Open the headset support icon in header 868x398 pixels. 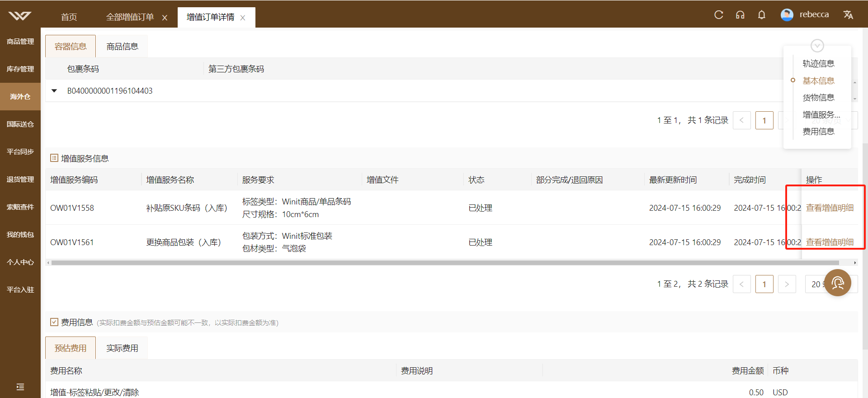pos(740,15)
